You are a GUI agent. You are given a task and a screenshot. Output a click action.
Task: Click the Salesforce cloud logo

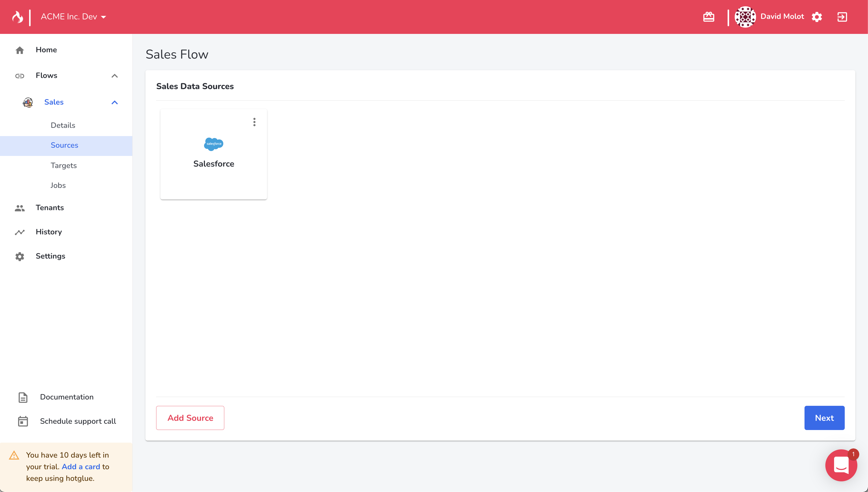[214, 144]
